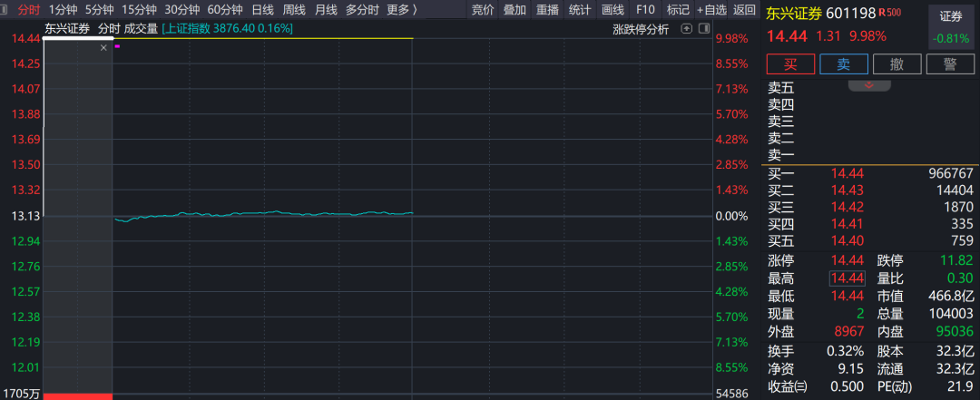Select the 成交量 volume indicator label
This screenshot has width=980, height=400.
coord(140,28)
